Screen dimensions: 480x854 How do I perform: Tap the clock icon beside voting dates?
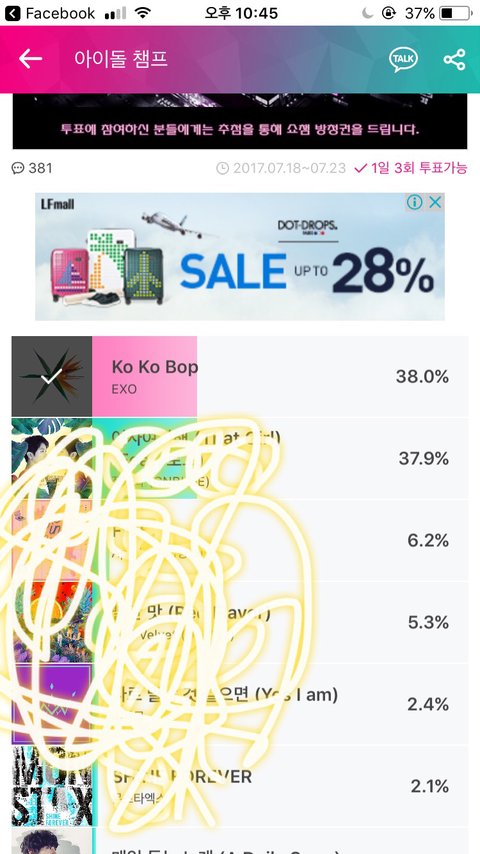222,168
